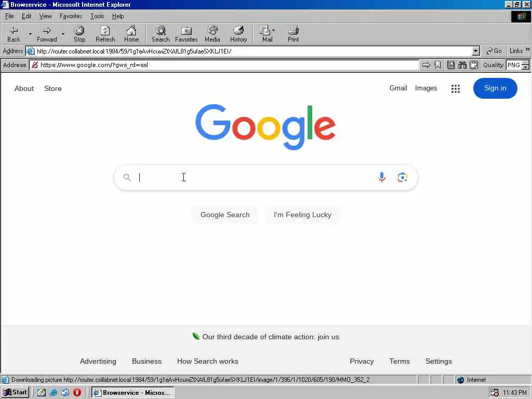
Task: Click the magnifier icon in the search box
Action: tap(127, 177)
